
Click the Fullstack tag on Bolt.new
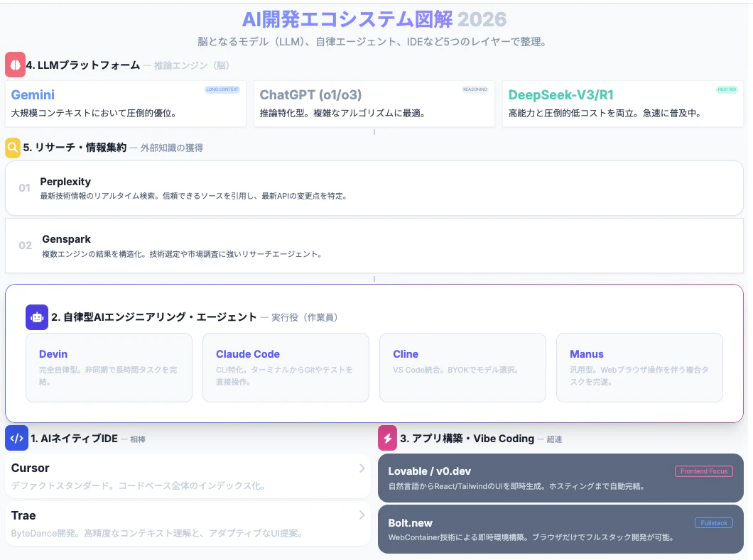click(714, 523)
